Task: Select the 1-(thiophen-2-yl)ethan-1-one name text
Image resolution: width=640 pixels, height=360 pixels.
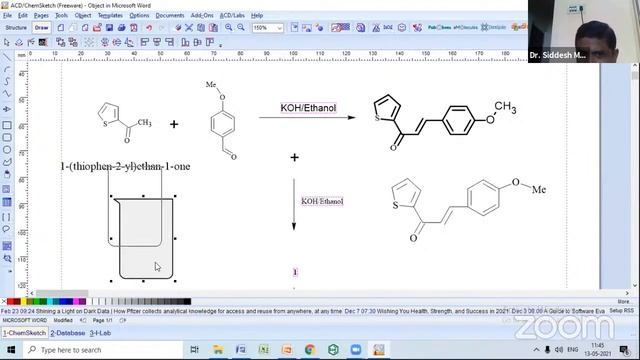Action: pos(125,167)
